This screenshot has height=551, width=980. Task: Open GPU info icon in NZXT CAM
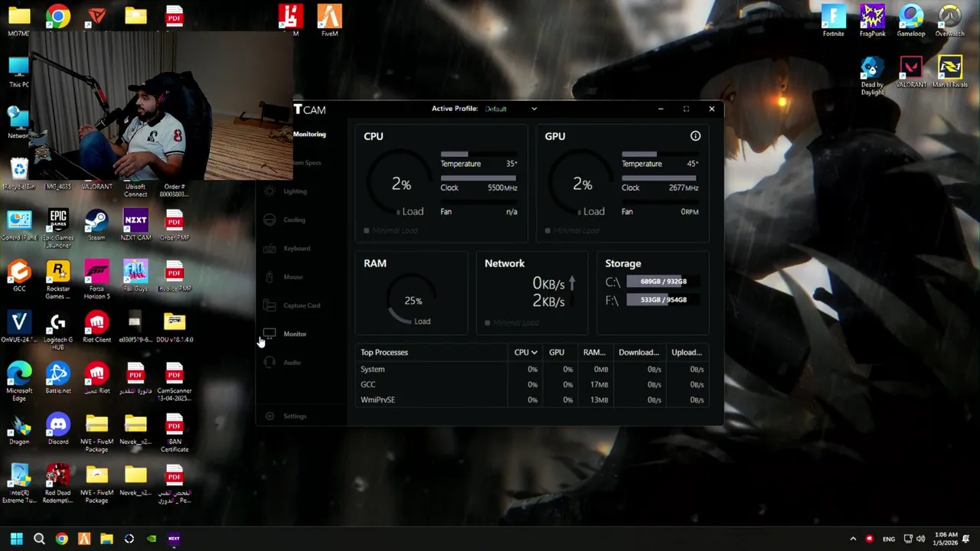[x=695, y=136]
